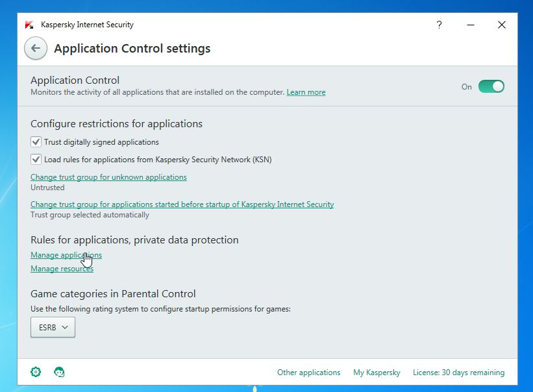533x392 pixels.
Task: Open help with the question mark icon
Action: [x=440, y=25]
